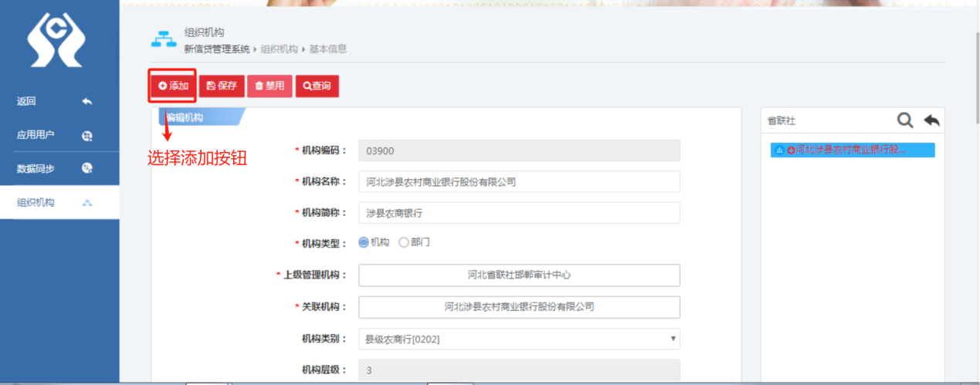Click the 保存 (Save) button
The image size is (980, 385).
click(222, 86)
